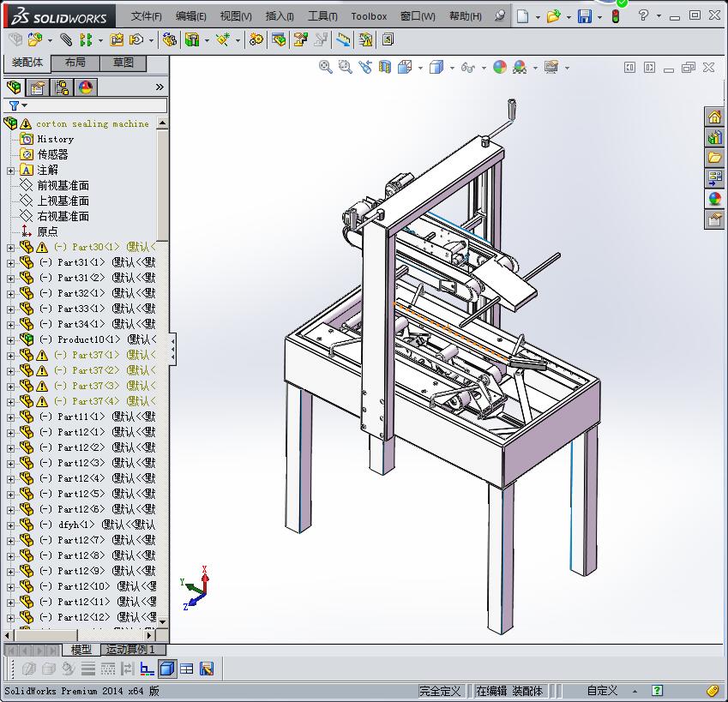Select the 原点 origin item
The height and width of the screenshot is (702, 728).
[47, 231]
